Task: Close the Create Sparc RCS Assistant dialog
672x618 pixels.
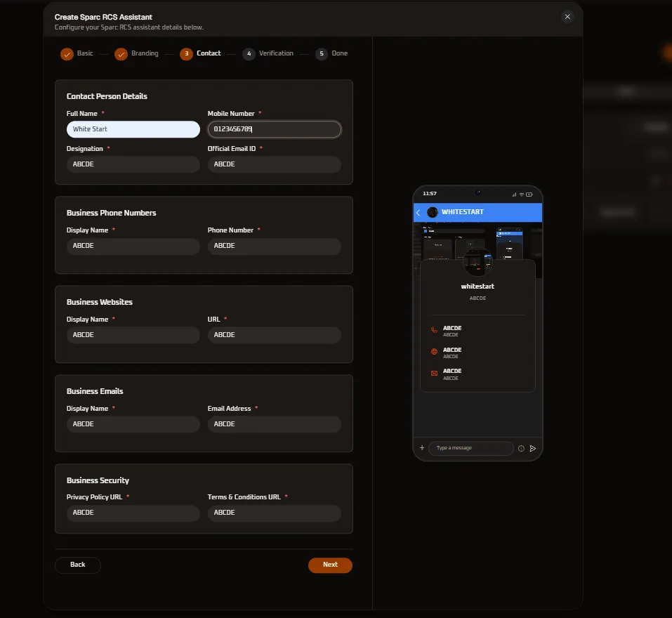Action: [x=567, y=17]
